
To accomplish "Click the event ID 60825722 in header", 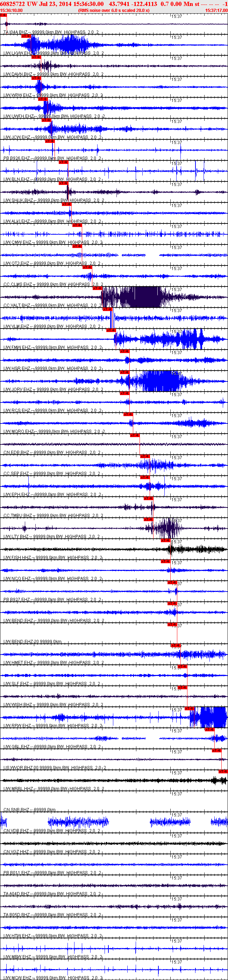I will tap(13, 4).
